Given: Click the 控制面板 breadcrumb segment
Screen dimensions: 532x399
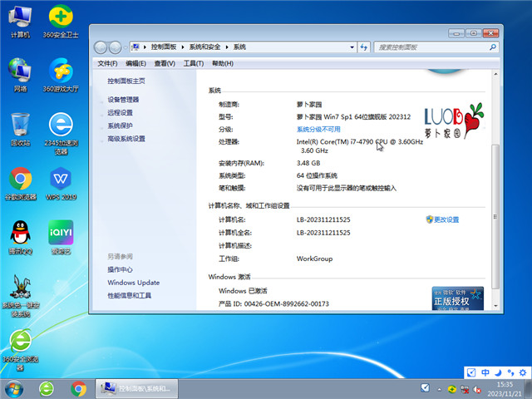Looking at the screenshot, I should (164, 47).
